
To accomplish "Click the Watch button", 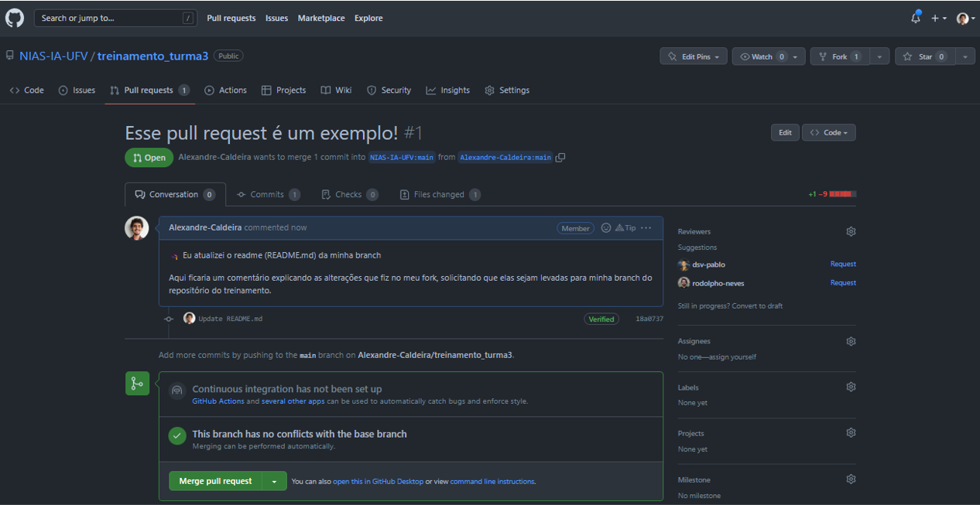I will click(x=769, y=56).
